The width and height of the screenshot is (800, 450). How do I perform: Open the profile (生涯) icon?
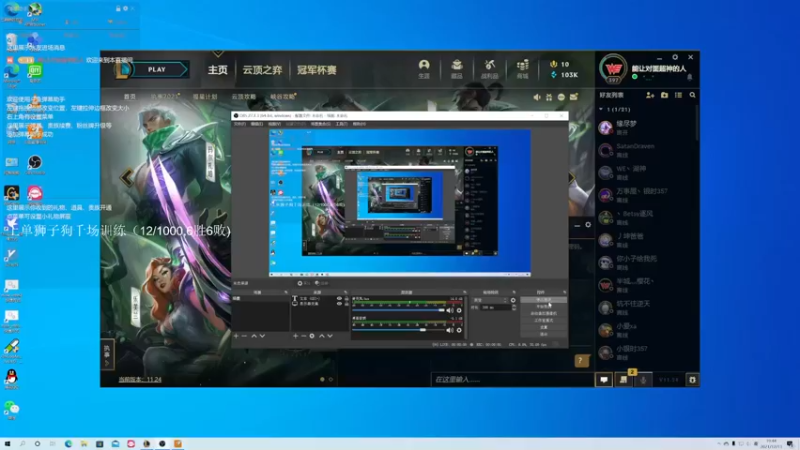(424, 69)
